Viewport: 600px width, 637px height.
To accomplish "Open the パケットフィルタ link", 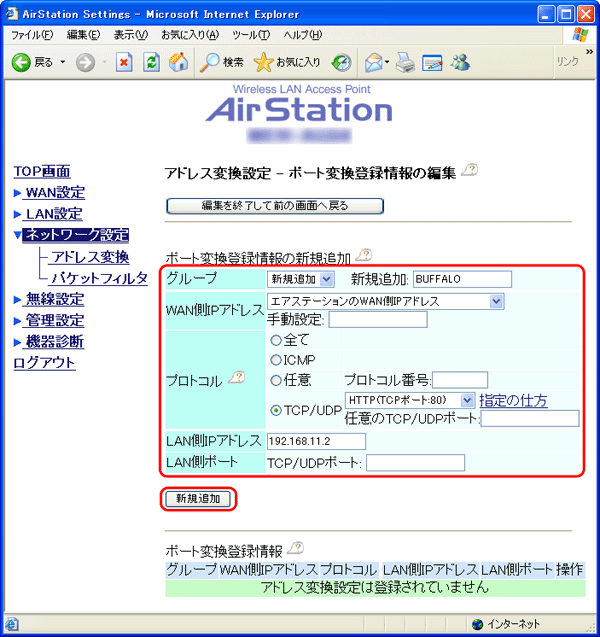I will point(100,278).
